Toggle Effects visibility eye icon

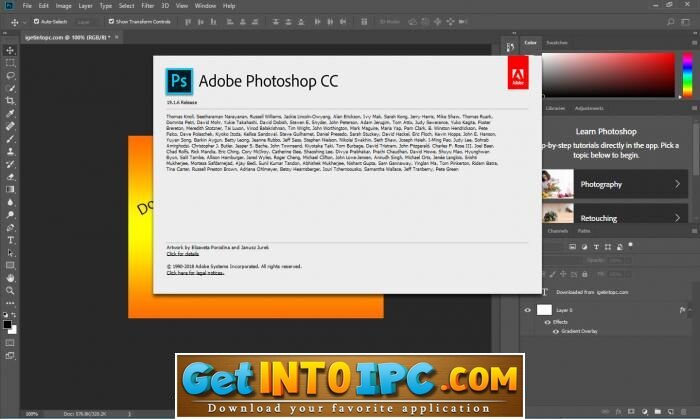(x=547, y=322)
